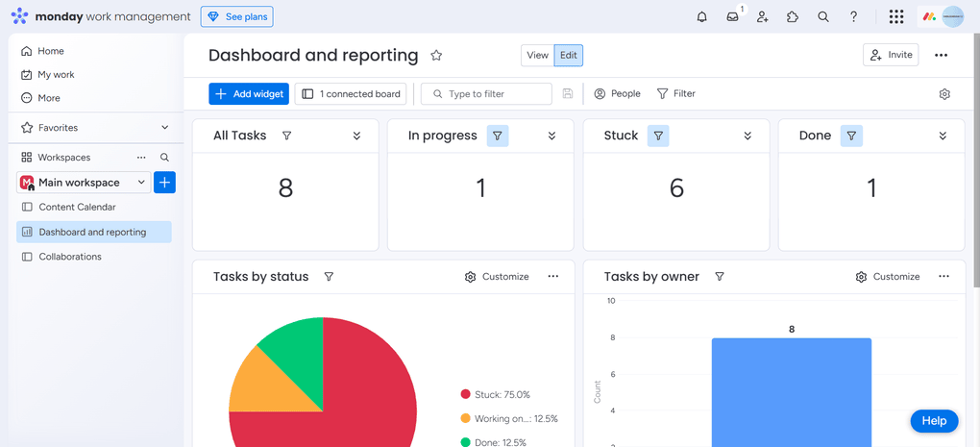The width and height of the screenshot is (980, 447).
Task: Click the Workspaces heading in sidebar
Action: tap(63, 158)
